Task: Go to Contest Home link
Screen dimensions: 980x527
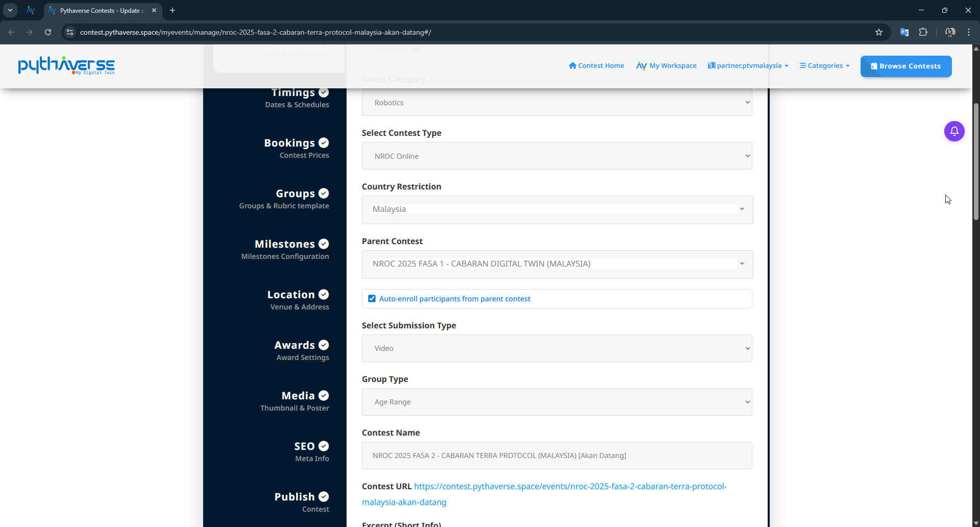Action: point(597,66)
